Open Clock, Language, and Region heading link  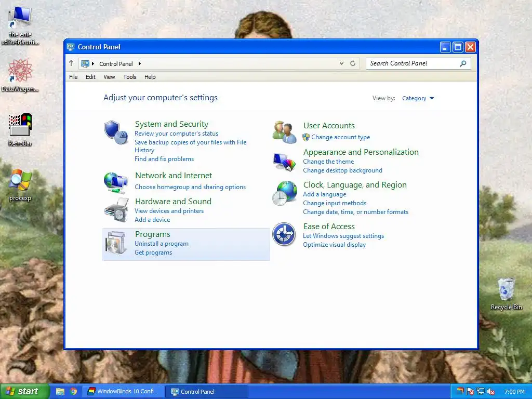[355, 184]
